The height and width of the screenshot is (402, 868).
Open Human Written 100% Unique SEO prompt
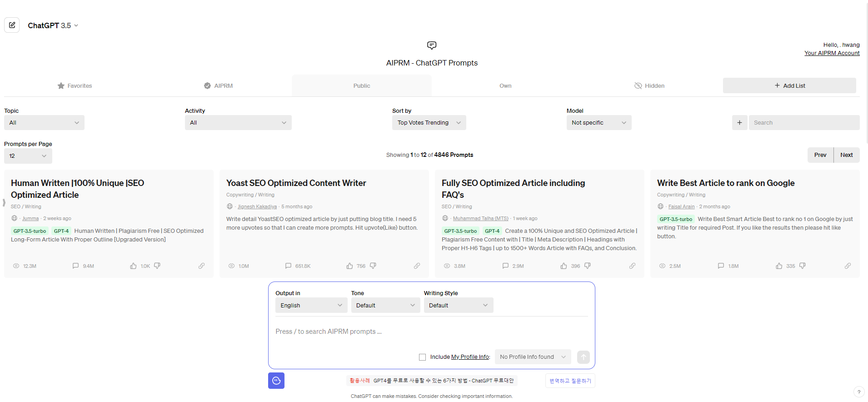point(77,189)
